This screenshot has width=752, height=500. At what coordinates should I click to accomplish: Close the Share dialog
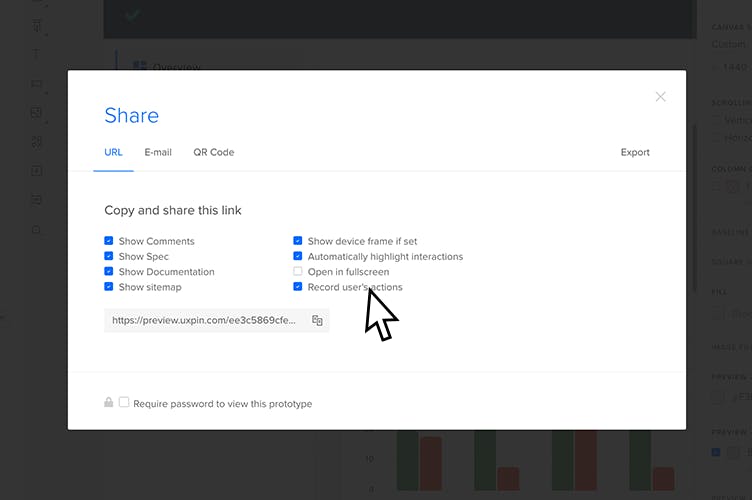(x=660, y=97)
